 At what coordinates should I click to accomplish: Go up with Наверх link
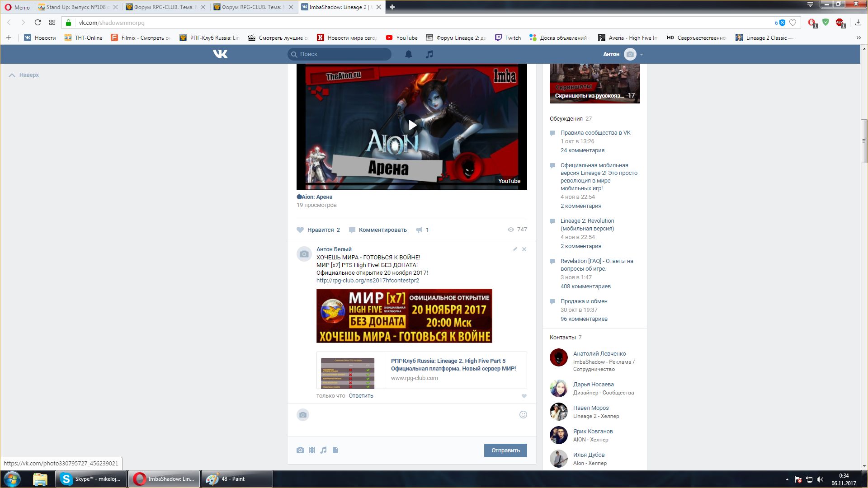(x=24, y=75)
